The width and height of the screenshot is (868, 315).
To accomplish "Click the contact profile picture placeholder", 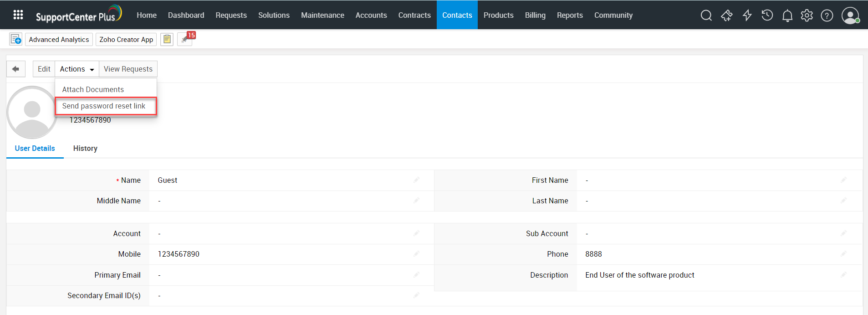I will (32, 112).
